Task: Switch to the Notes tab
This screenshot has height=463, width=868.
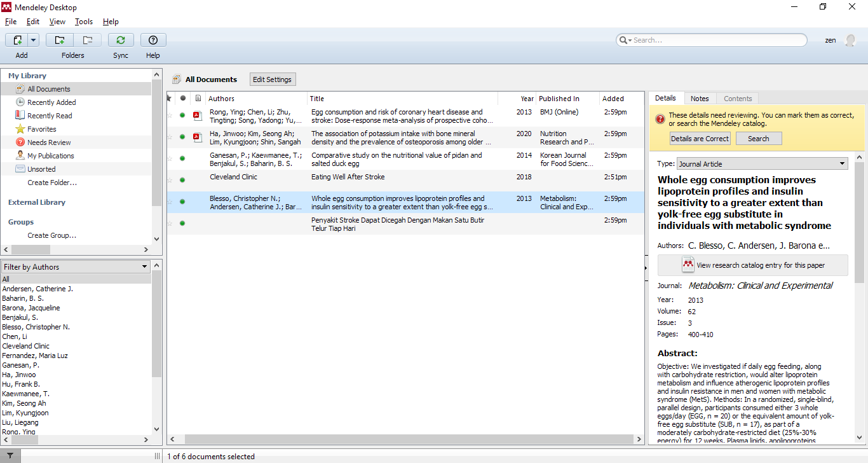Action: [700, 99]
